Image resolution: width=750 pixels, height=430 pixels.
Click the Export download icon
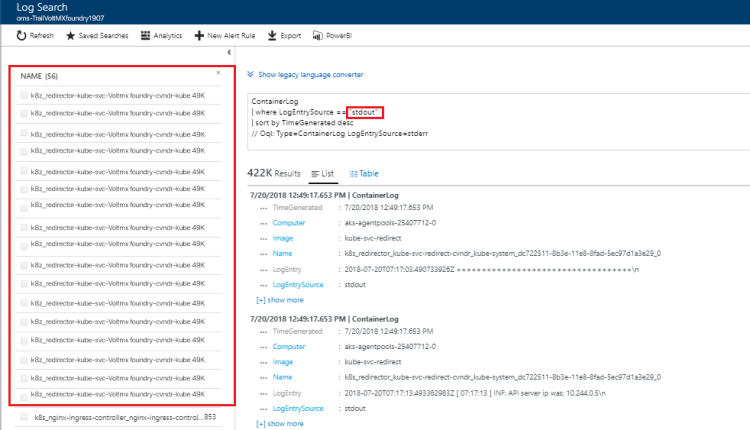(273, 35)
